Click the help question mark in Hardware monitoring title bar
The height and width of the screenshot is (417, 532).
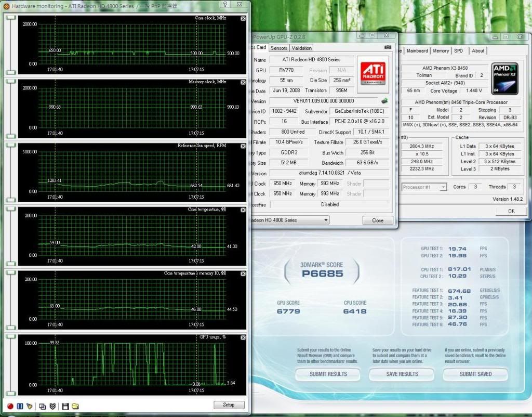pyautogui.click(x=225, y=4)
